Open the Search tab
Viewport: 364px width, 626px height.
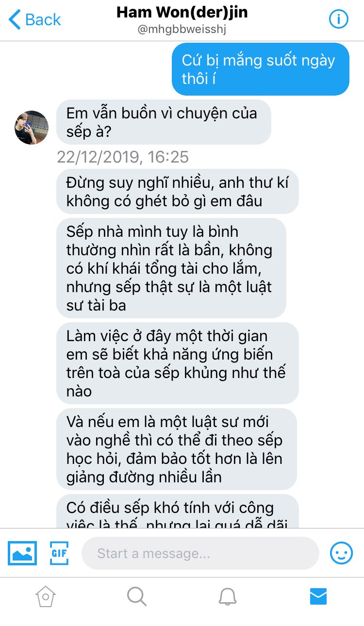click(x=136, y=596)
